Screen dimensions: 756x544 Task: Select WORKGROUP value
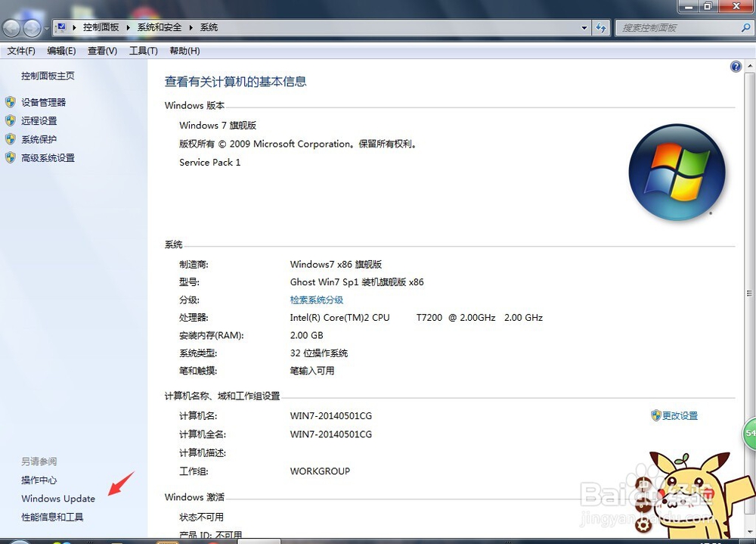pos(320,471)
